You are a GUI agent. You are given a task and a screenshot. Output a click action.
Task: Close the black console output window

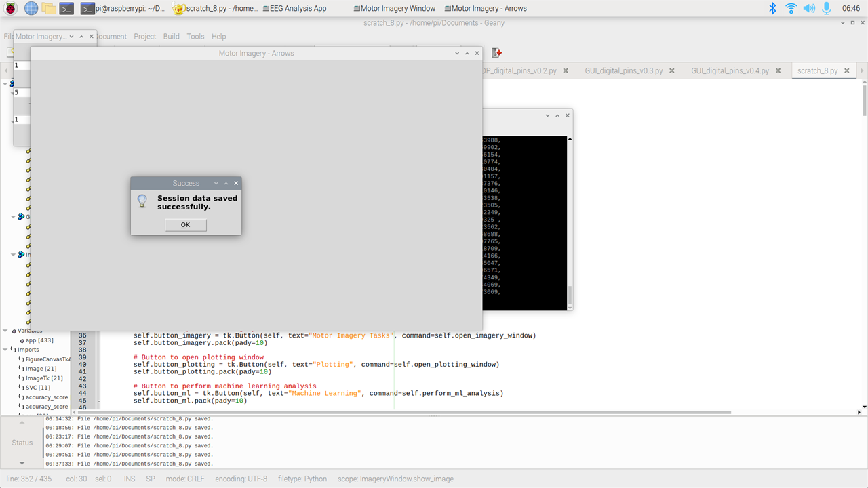(568, 116)
